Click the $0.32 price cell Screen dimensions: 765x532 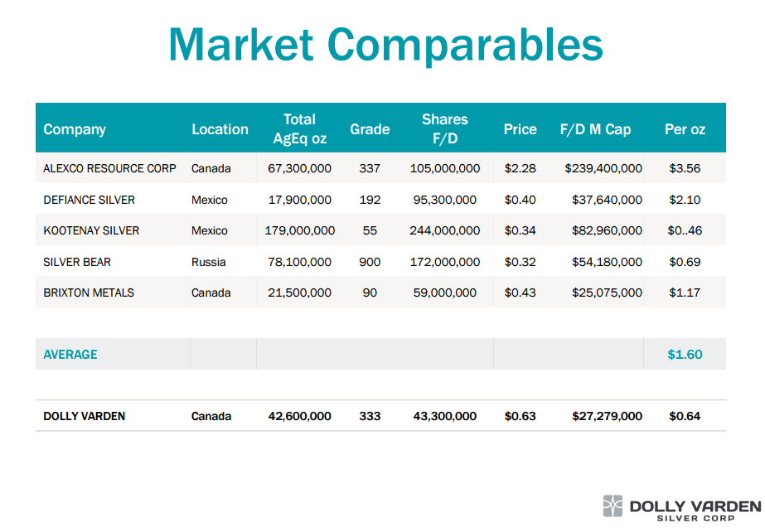pyautogui.click(x=520, y=262)
